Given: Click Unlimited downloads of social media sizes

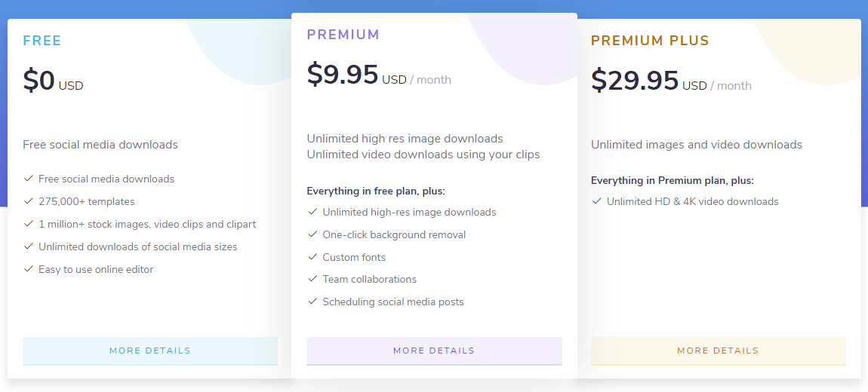Looking at the screenshot, I should [138, 247].
